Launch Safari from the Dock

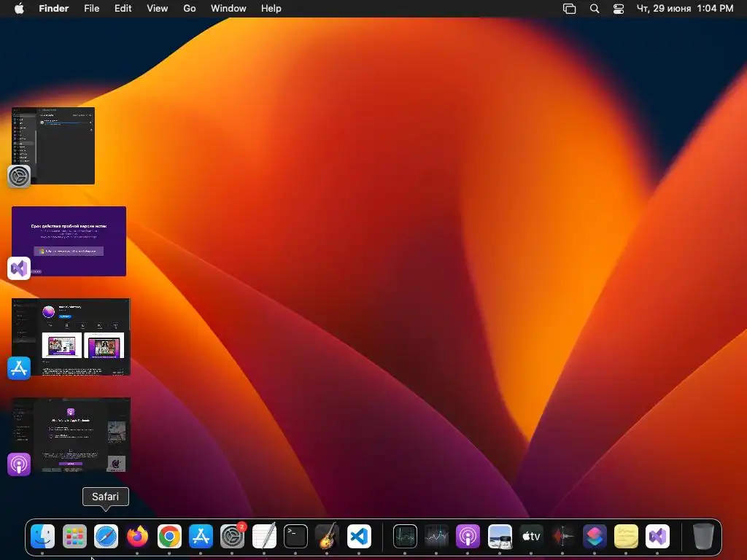106,537
